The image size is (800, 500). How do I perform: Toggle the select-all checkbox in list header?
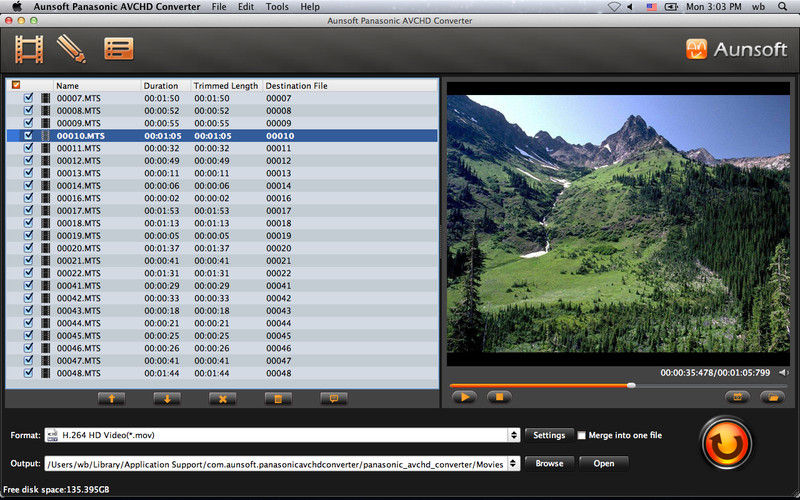(x=16, y=85)
